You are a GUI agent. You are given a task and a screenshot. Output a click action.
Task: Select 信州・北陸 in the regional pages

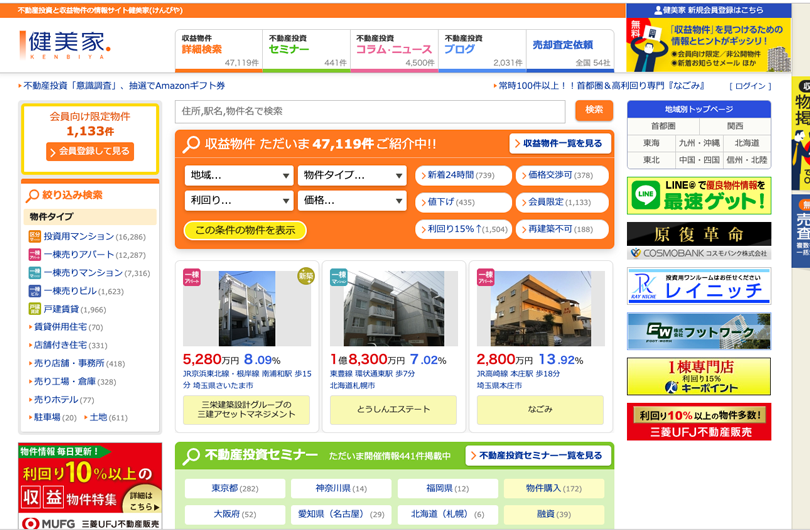(746, 160)
